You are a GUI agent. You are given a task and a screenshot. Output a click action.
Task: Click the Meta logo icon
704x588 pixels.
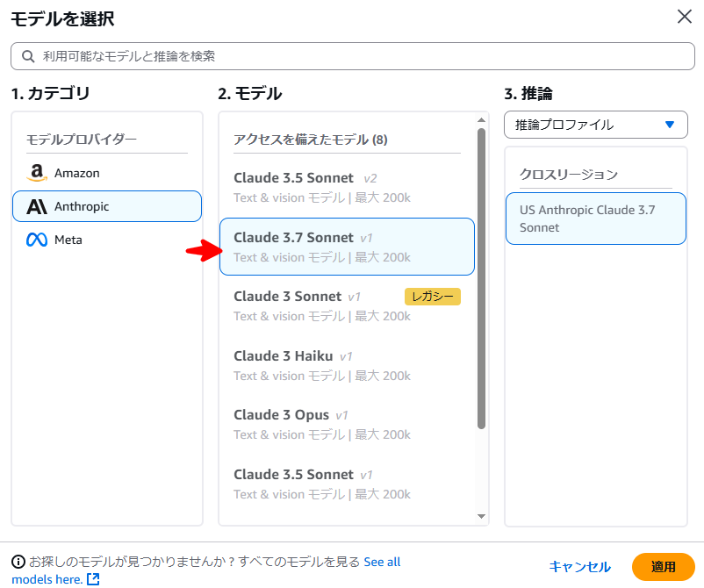click(37, 240)
